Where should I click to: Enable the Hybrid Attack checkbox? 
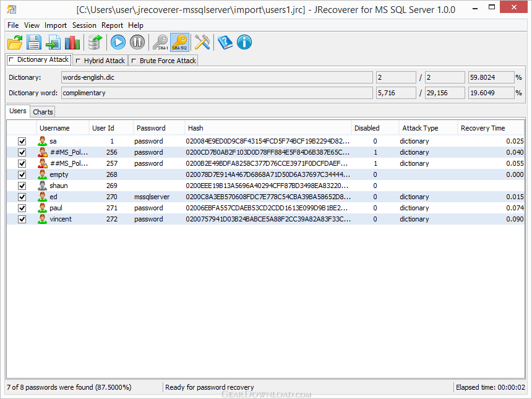78,61
